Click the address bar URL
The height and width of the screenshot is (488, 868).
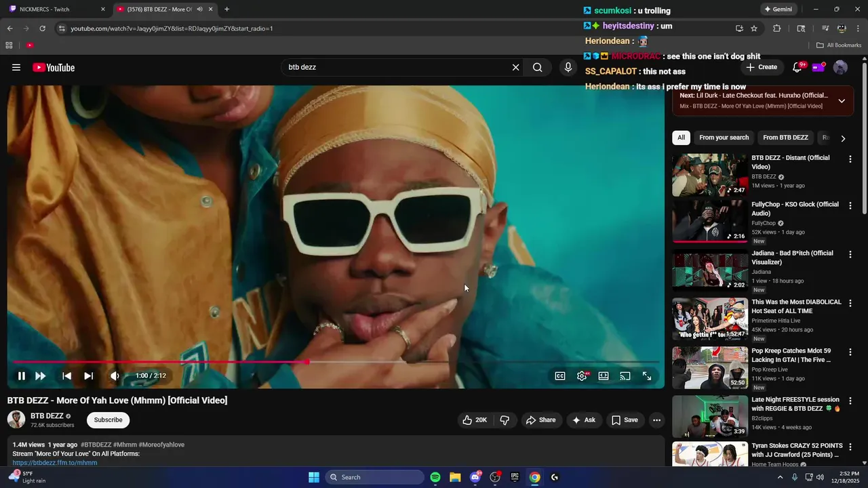tap(172, 28)
